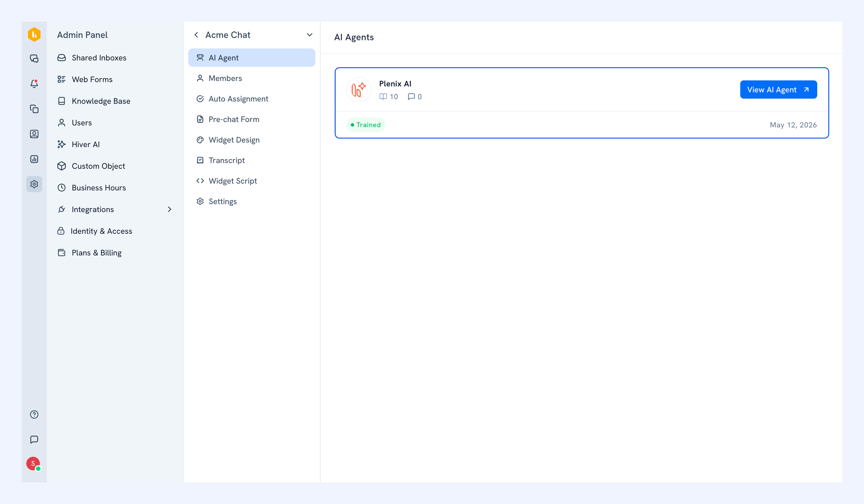Screen dimensions: 864x504
Task: Click the Hiver logo at top left
Action: point(34,34)
